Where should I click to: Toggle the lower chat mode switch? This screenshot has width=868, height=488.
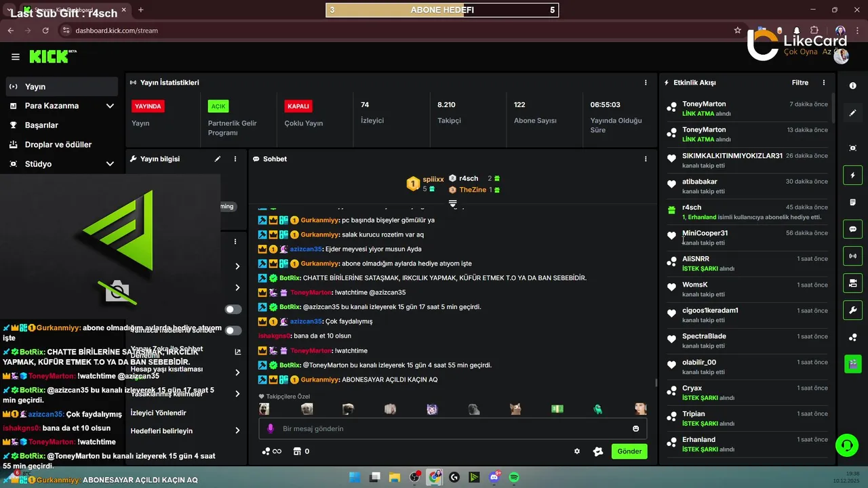[x=233, y=331]
